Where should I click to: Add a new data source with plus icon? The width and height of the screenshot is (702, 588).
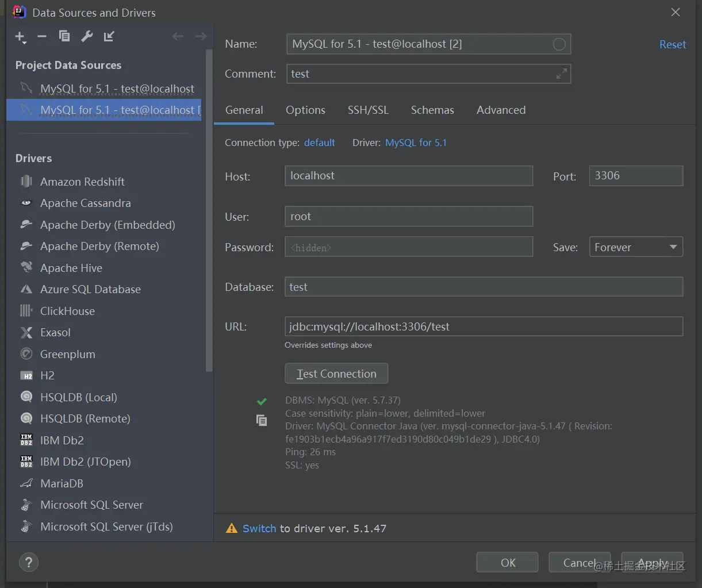pos(20,37)
